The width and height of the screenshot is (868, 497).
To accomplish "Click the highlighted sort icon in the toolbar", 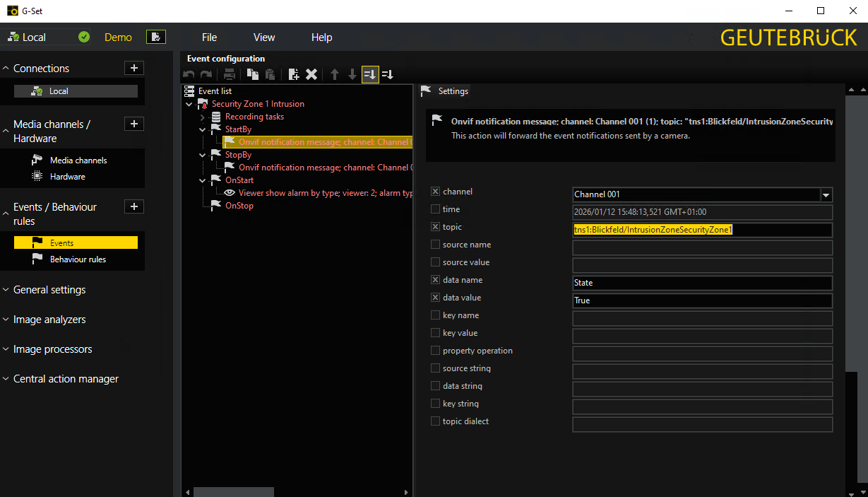I will tap(370, 74).
